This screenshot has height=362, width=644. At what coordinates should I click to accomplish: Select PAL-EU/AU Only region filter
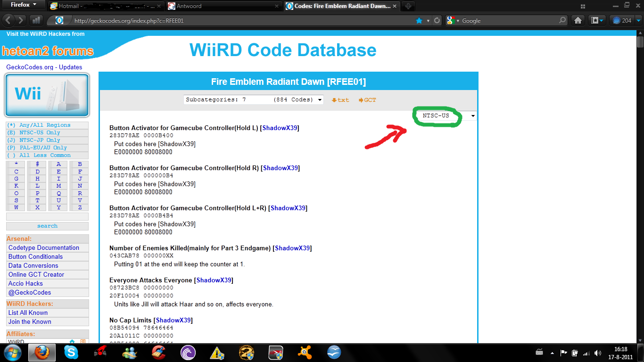pos(47,148)
